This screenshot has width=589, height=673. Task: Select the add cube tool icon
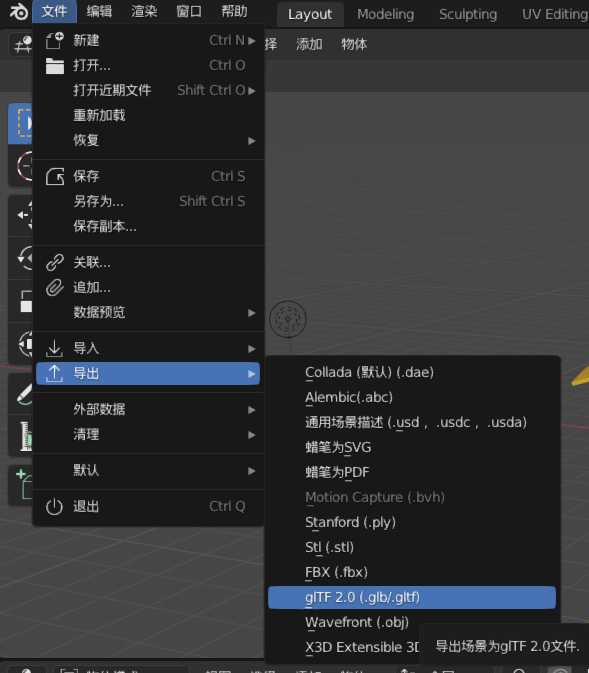pyautogui.click(x=21, y=485)
